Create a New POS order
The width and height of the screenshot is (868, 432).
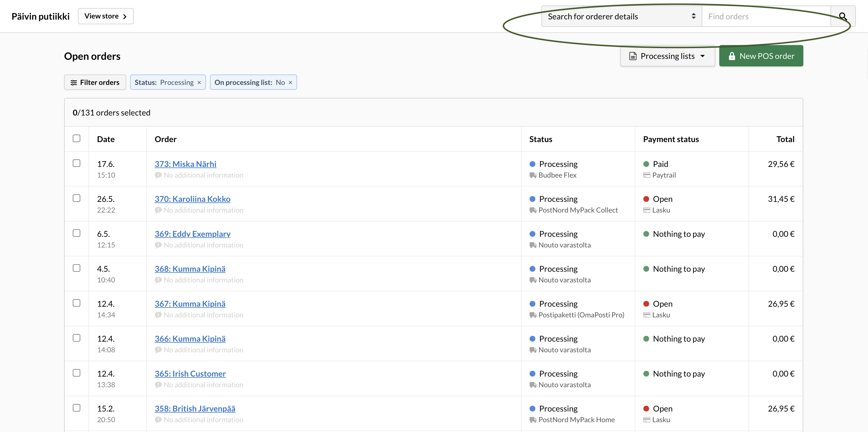click(x=761, y=56)
